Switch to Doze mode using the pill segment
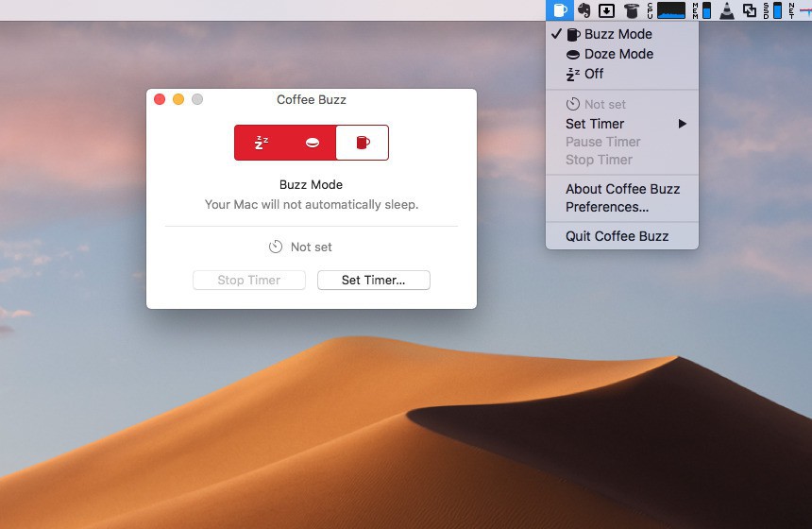812x529 pixels. [x=312, y=143]
